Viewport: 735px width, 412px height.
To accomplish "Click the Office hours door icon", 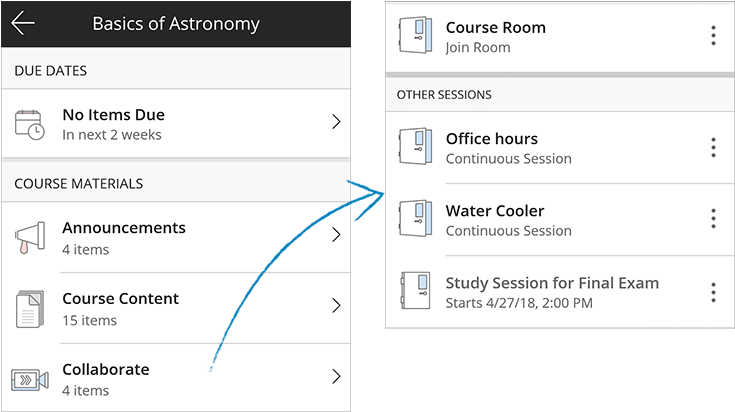I will click(414, 147).
